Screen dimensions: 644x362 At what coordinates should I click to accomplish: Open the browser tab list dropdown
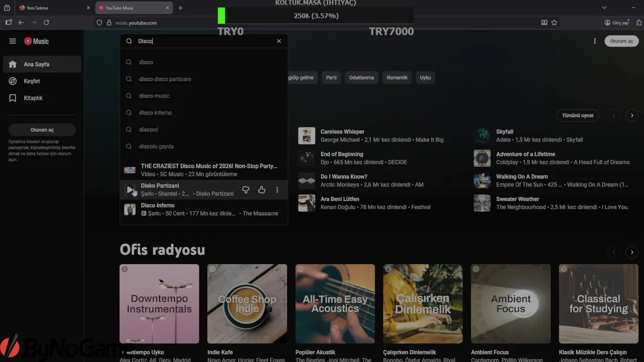(x=604, y=8)
